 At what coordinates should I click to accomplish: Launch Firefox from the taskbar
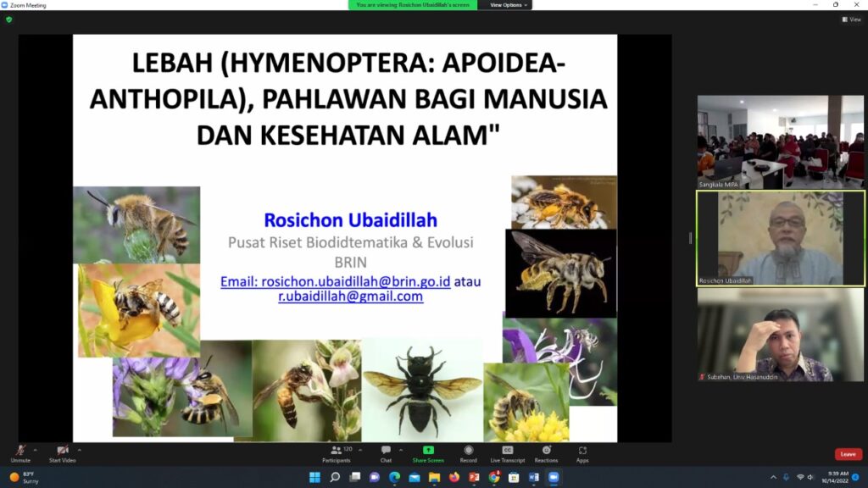pyautogui.click(x=453, y=476)
